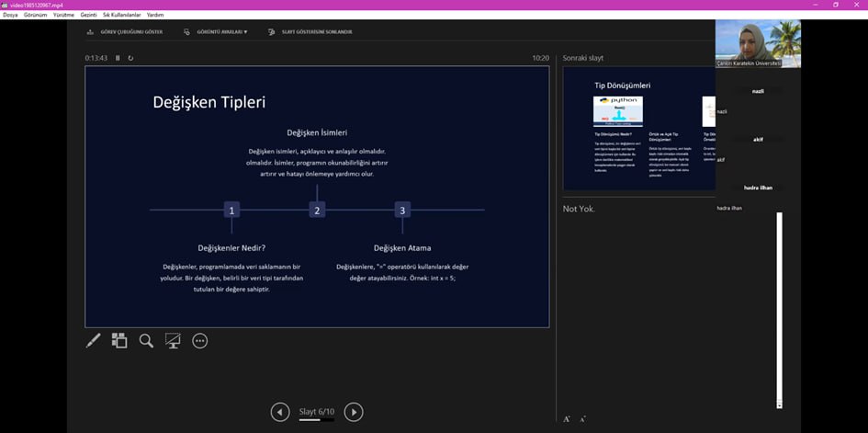This screenshot has width=868, height=433.
Task: Click SLAYT GÖSTERİSİNİ SONLANDIR button
Action: [310, 32]
